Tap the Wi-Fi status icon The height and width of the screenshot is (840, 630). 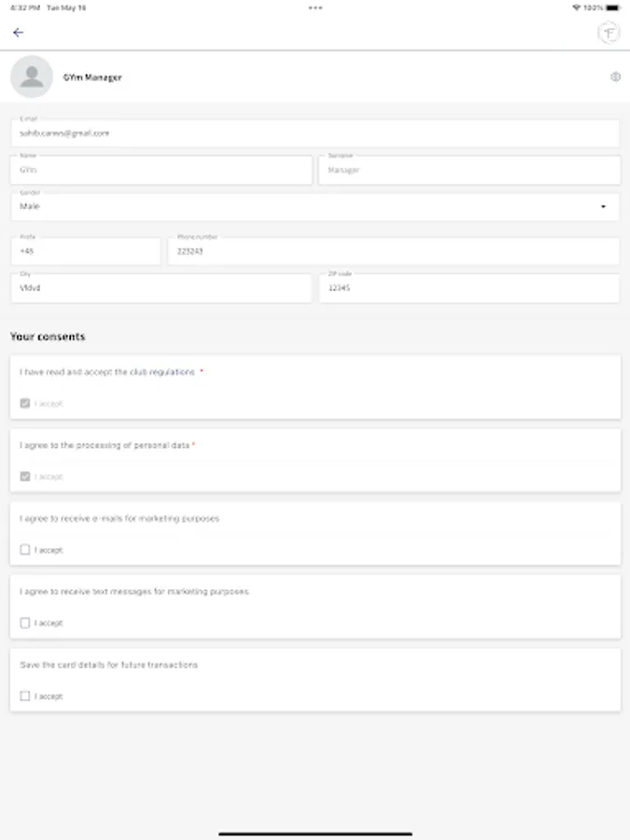576,7
